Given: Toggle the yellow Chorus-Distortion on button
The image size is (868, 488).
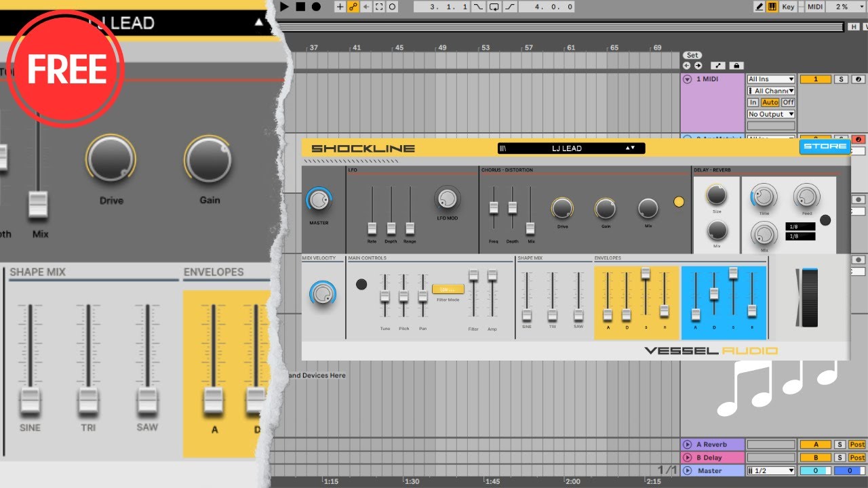Looking at the screenshot, I should tap(679, 201).
